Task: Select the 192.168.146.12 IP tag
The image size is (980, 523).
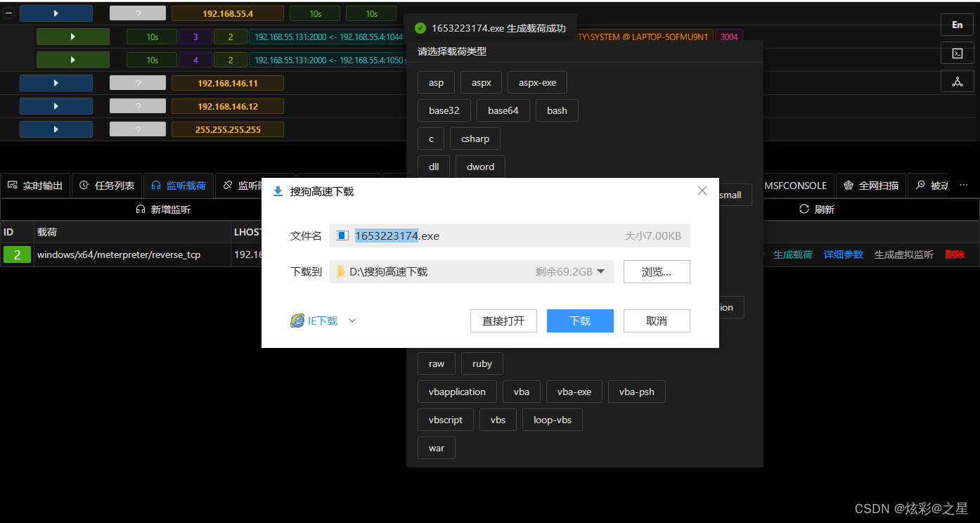Action: point(228,106)
